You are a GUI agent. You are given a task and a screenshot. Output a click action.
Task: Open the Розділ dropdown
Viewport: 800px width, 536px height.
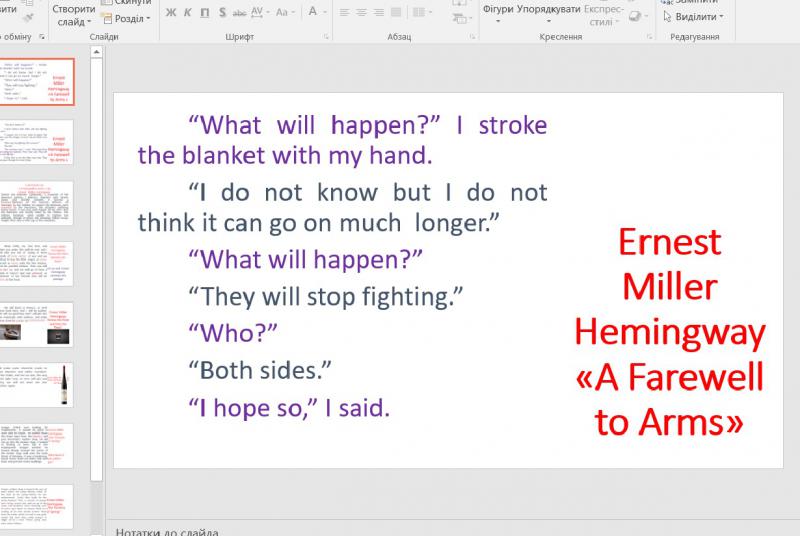tap(126, 18)
